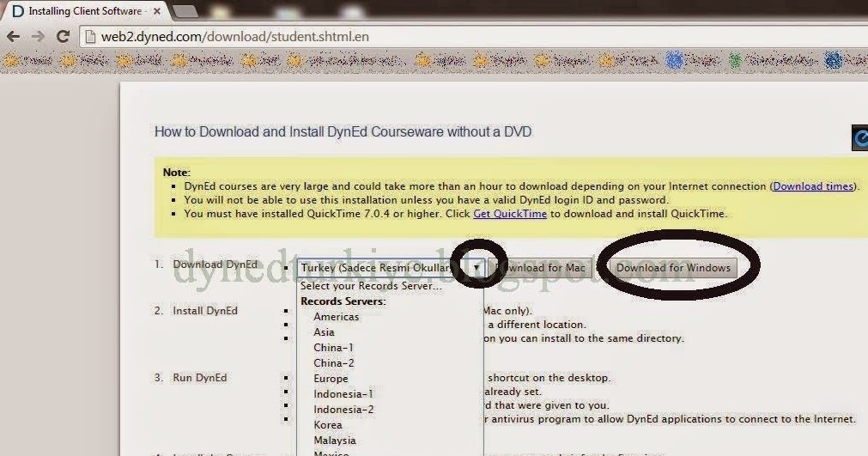The image size is (868, 456).
Task: Open the Records Server dropdown arrow
Action: [x=476, y=268]
